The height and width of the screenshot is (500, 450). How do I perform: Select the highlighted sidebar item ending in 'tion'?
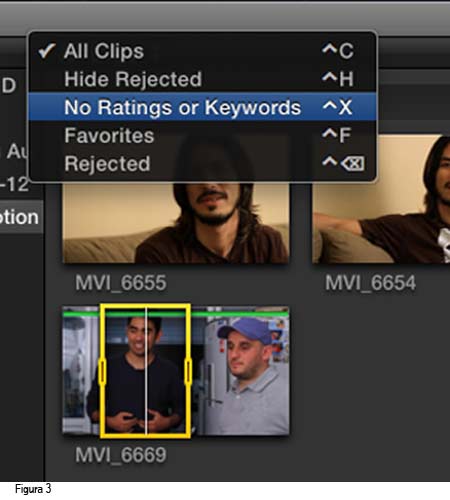coord(21,217)
